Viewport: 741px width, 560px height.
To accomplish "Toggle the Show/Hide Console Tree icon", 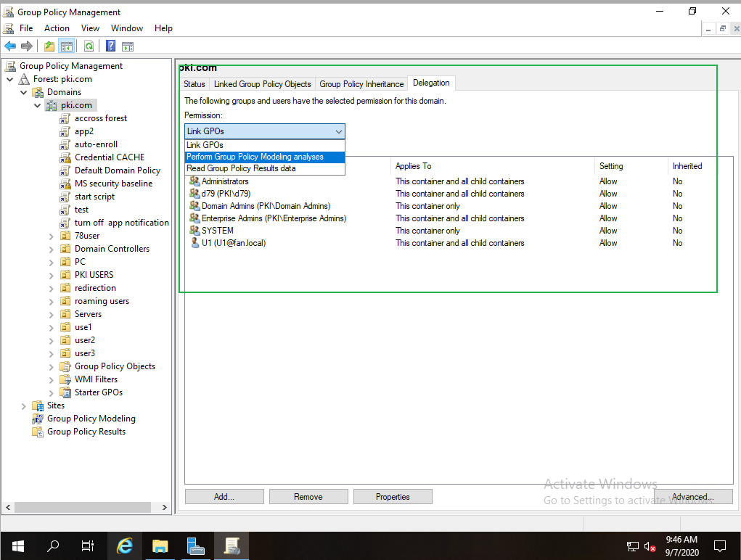I will pyautogui.click(x=67, y=46).
